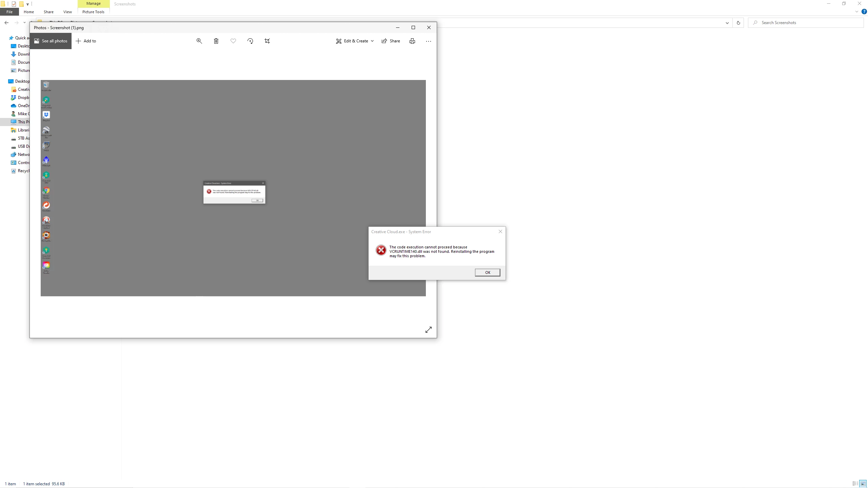Click the Share button in Photos
The image size is (868, 488).
click(x=391, y=41)
